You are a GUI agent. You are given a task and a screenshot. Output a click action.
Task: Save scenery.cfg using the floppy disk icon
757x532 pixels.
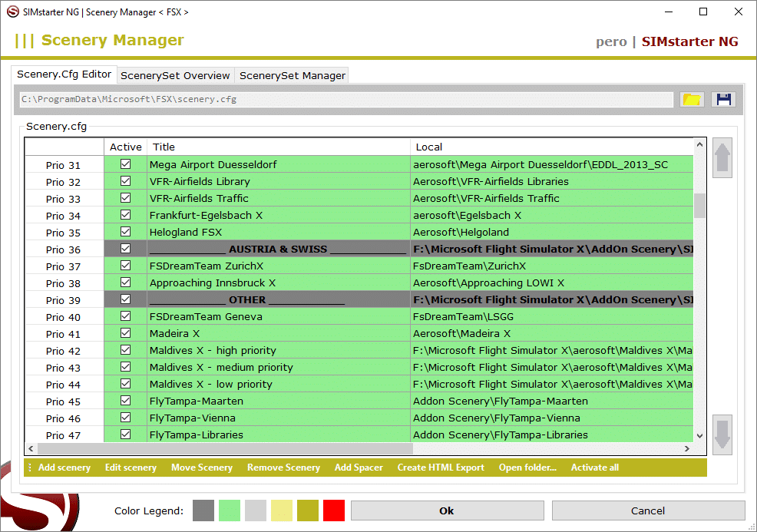pyautogui.click(x=722, y=100)
